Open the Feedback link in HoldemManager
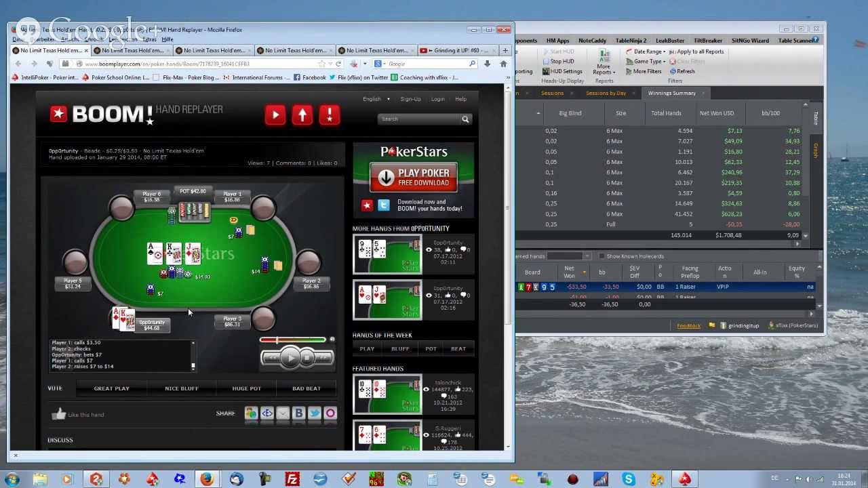Image resolution: width=868 pixels, height=488 pixels. pyautogui.click(x=688, y=326)
